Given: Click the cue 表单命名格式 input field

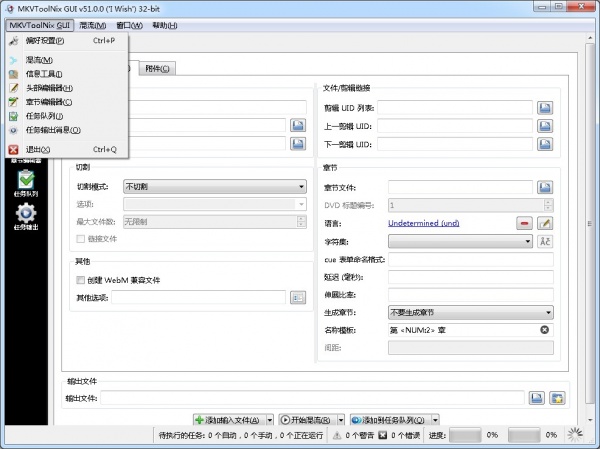Looking at the screenshot, I should (470, 260).
